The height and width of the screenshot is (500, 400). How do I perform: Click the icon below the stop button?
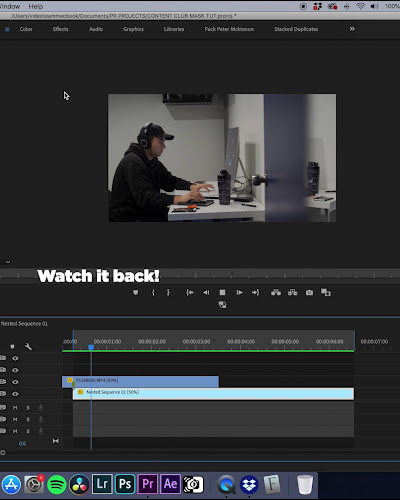222,305
